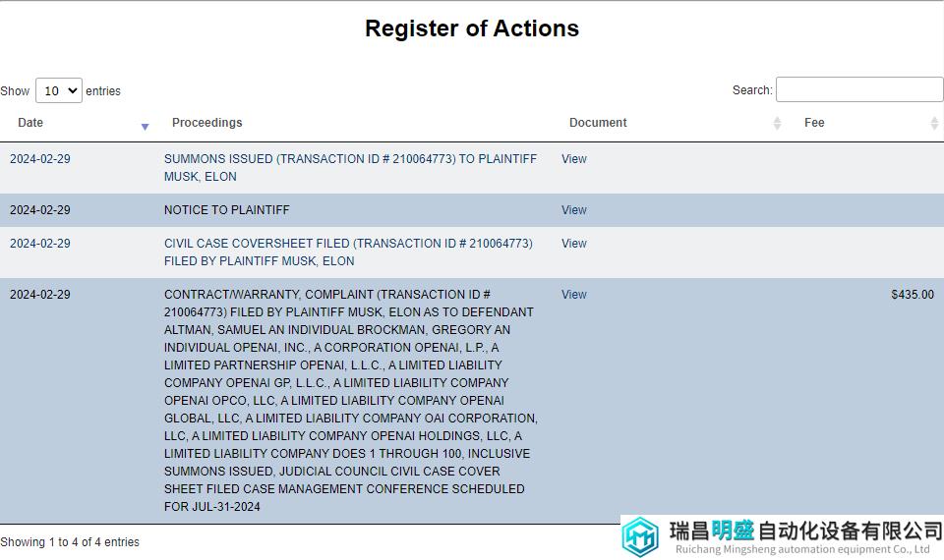View document for Notice to Plaintiff

[x=573, y=210]
